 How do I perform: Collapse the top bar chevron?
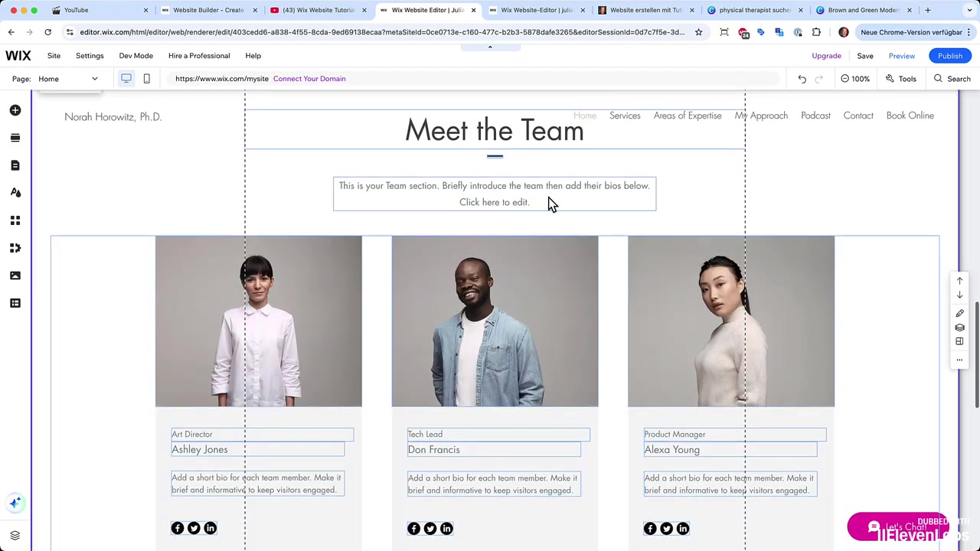tap(490, 47)
